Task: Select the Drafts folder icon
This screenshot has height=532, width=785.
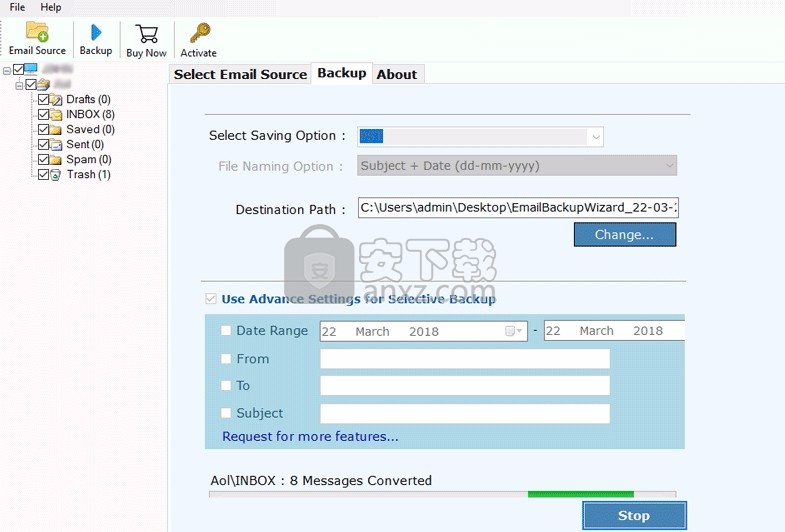Action: [57, 100]
